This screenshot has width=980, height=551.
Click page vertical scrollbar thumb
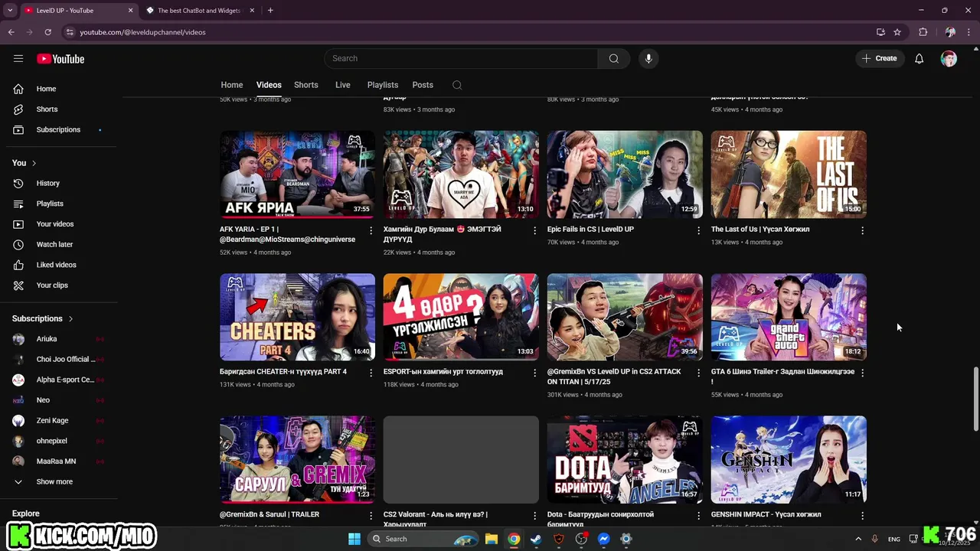975,398
